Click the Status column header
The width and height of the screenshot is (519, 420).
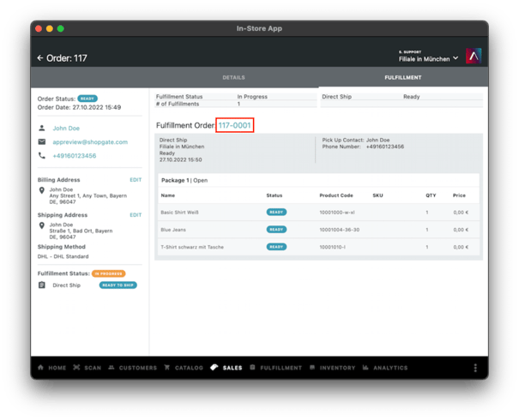[x=275, y=195]
